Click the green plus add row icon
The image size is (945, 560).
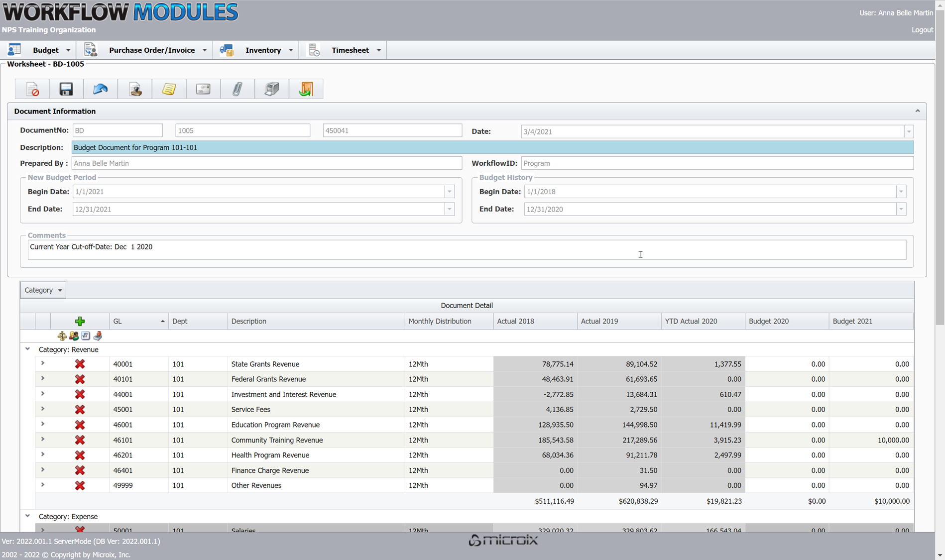tap(80, 322)
